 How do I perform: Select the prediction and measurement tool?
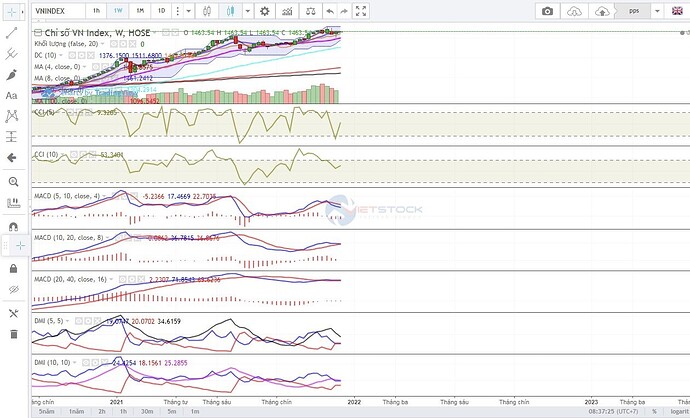[11, 137]
